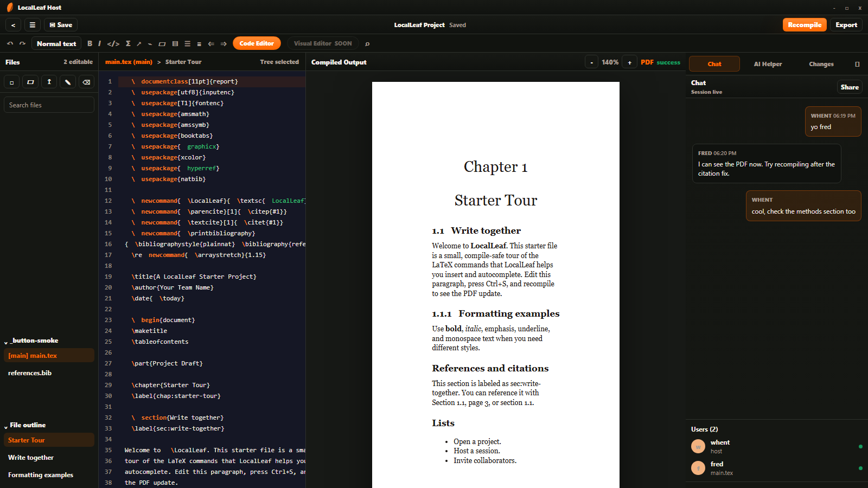
Task: Click the back arrow button in the top bar
Action: [x=14, y=25]
